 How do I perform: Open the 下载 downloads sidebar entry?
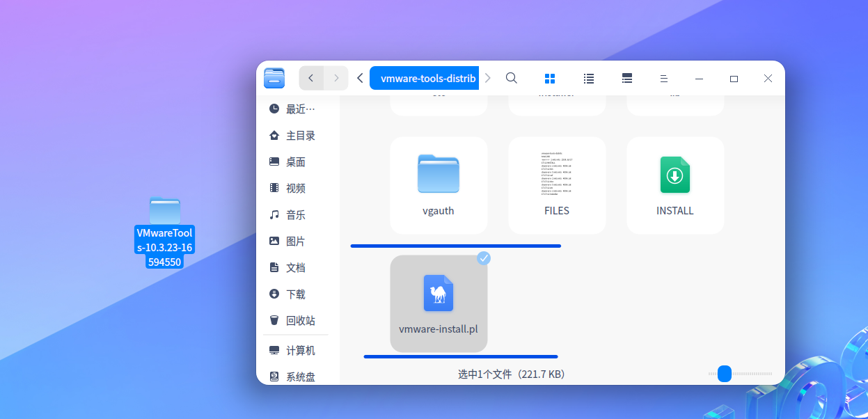tap(294, 294)
